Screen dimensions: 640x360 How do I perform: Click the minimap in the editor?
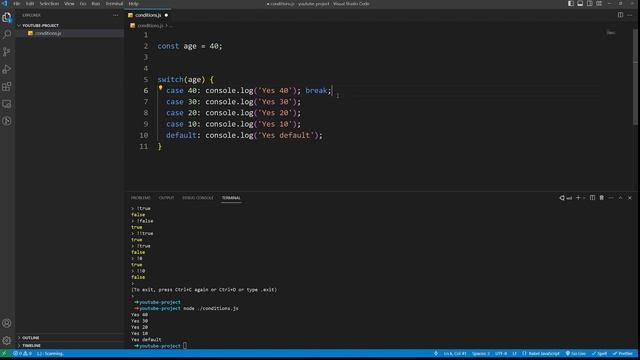click(x=611, y=33)
